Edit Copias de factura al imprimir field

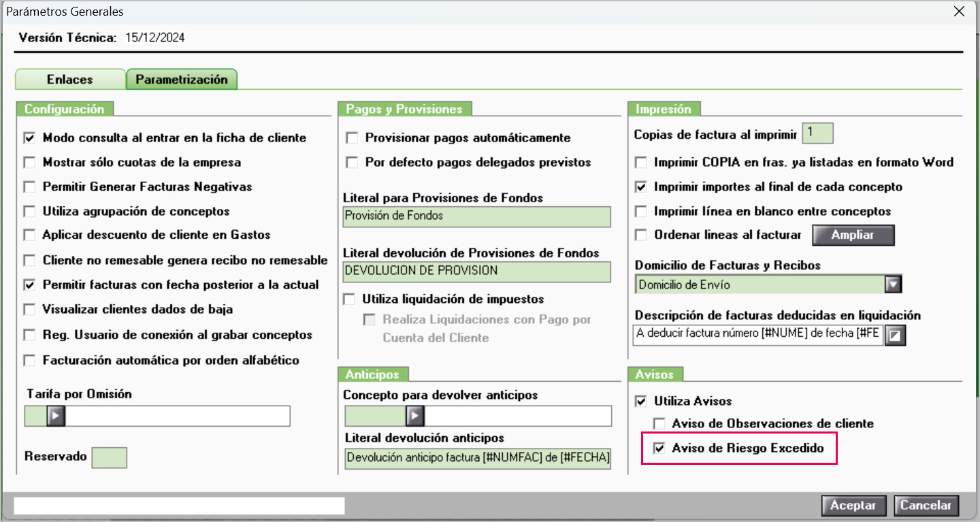click(817, 134)
